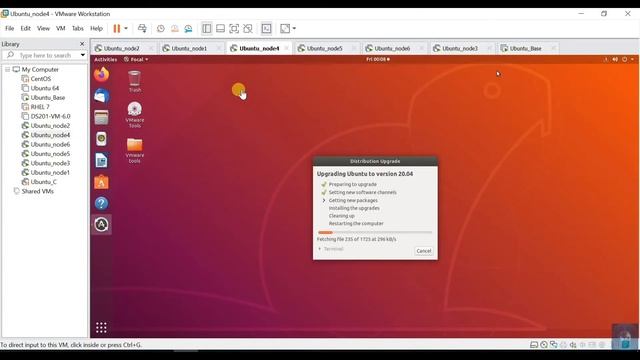Open Rhythmbox from the dock
Image resolution: width=640 pixels, height=360 pixels.
pyautogui.click(x=101, y=139)
